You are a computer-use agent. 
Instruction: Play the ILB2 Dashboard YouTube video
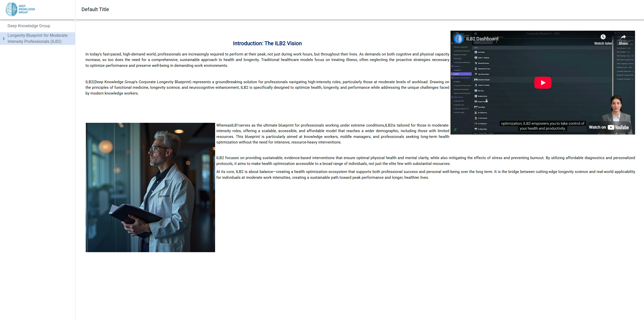[543, 83]
